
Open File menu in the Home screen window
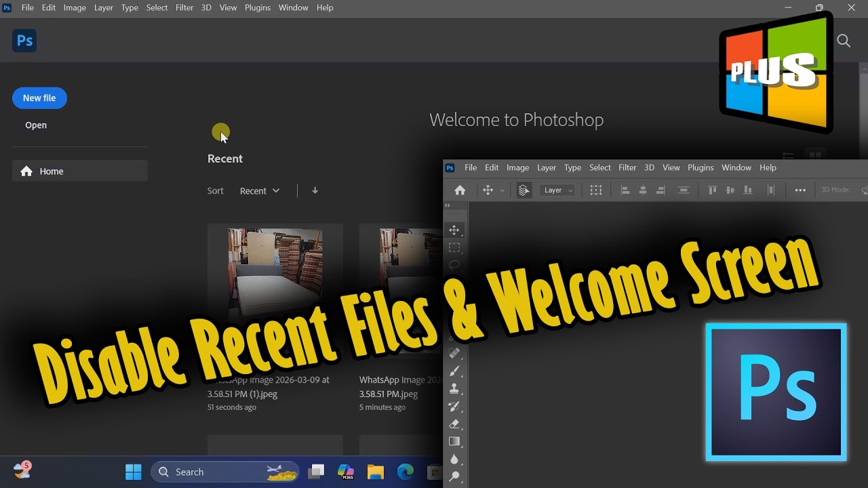click(x=27, y=7)
